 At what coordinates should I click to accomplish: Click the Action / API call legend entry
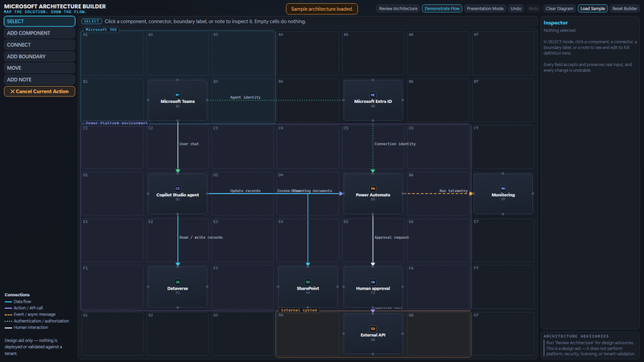click(x=23, y=308)
